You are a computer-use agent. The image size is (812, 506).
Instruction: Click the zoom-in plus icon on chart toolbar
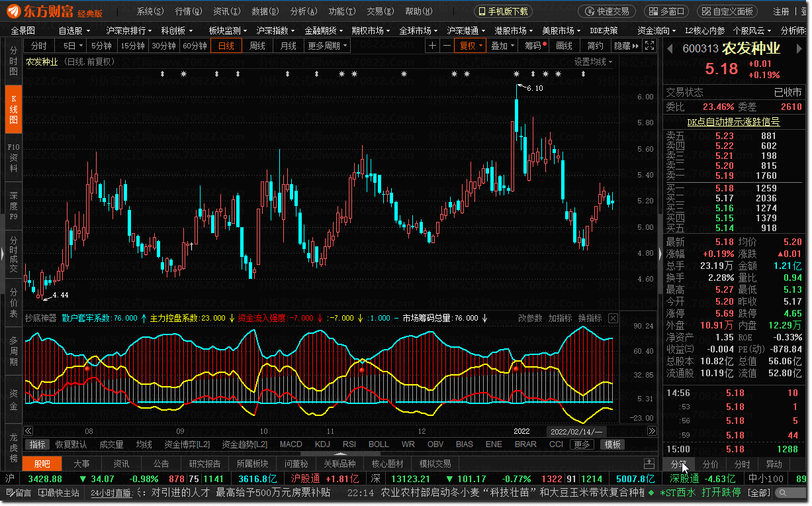tap(433, 46)
